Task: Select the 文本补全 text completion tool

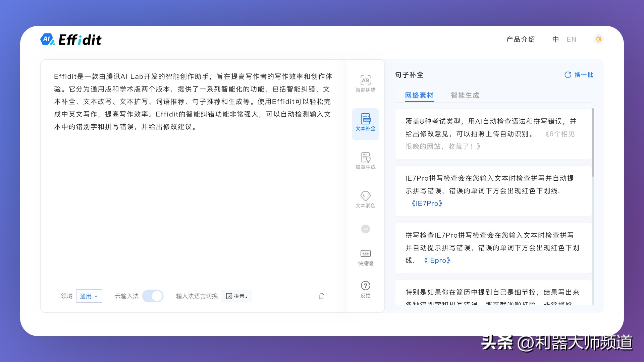Action: pos(365,124)
